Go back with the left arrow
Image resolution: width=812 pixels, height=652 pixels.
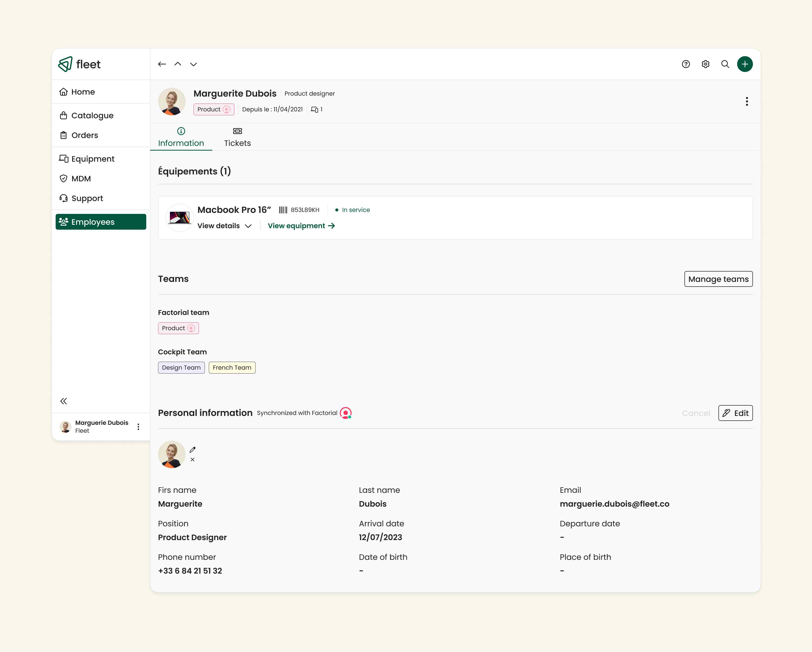[x=162, y=64]
